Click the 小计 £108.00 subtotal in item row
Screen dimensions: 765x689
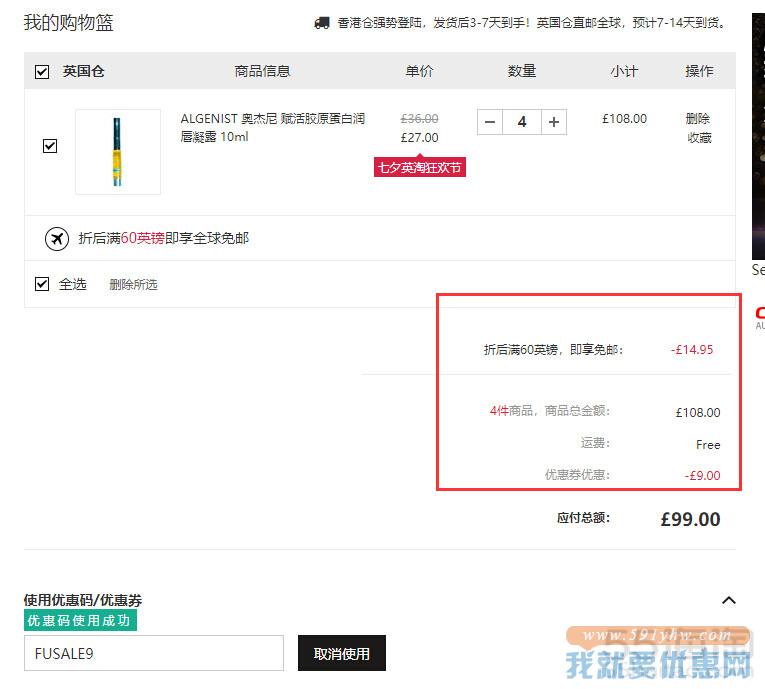click(x=624, y=119)
